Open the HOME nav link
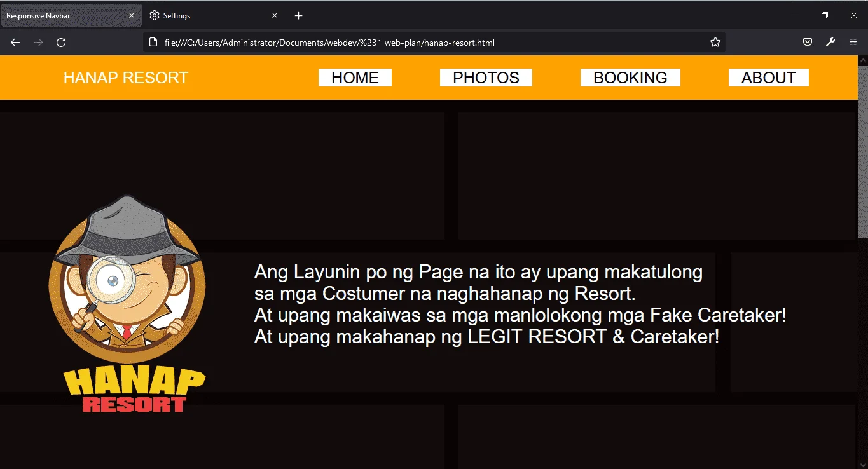Screen dimensions: 868x469 (355, 78)
